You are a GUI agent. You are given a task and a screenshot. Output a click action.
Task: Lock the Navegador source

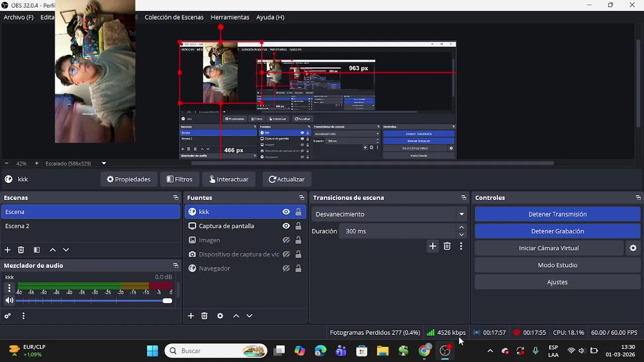[298, 268]
